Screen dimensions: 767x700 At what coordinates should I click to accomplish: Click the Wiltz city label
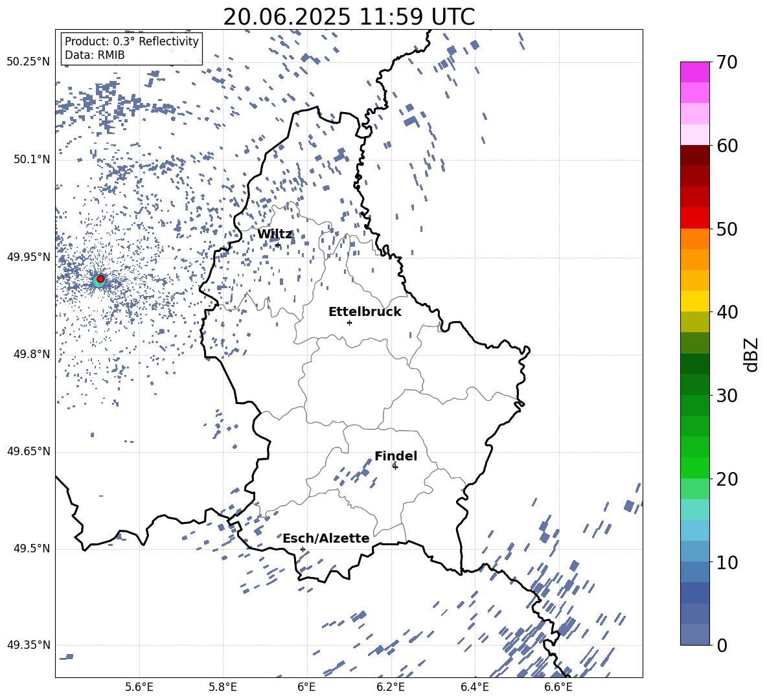pos(275,234)
